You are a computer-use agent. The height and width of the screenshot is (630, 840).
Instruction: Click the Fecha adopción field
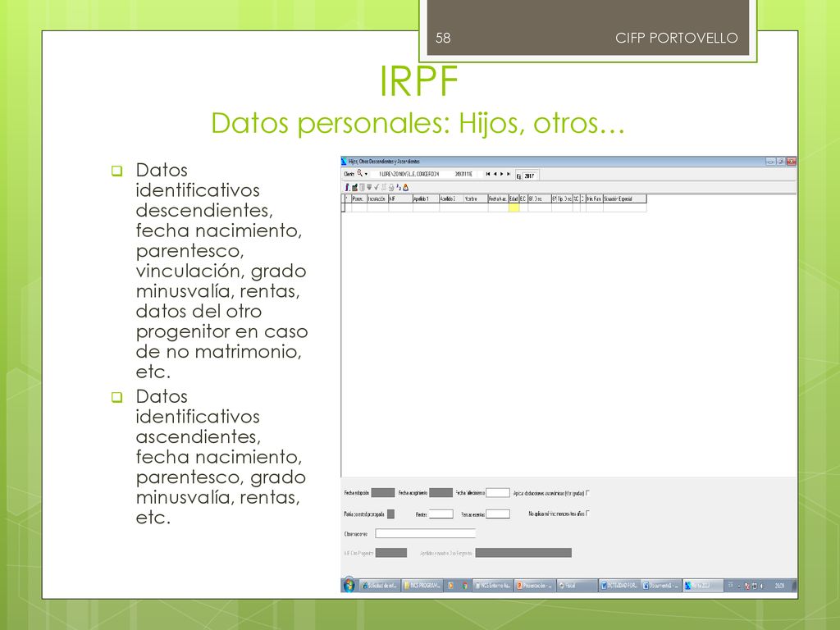pos(382,493)
